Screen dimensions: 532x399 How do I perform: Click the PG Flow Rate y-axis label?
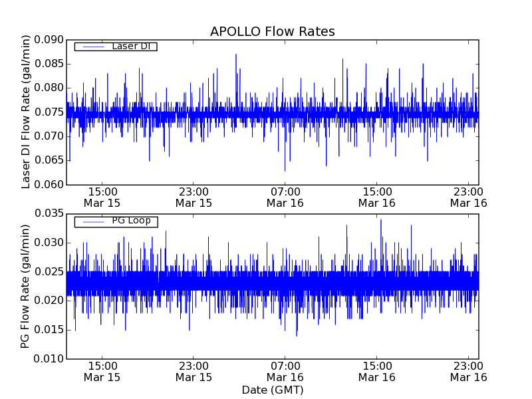click(27, 286)
